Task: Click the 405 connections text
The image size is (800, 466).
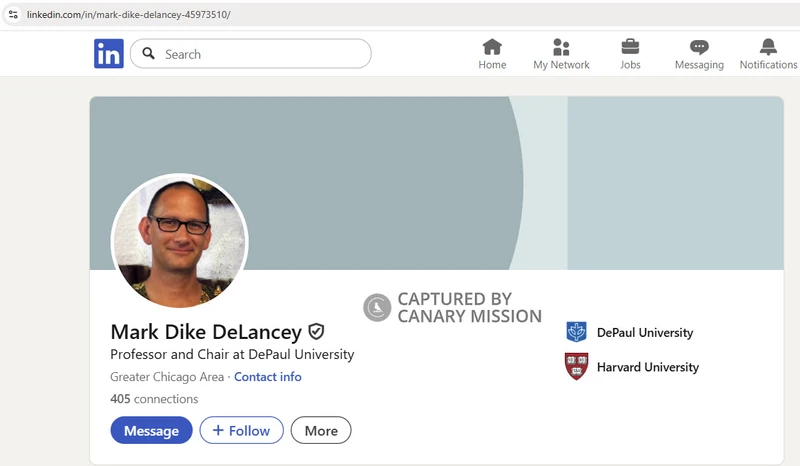Action: coord(154,399)
